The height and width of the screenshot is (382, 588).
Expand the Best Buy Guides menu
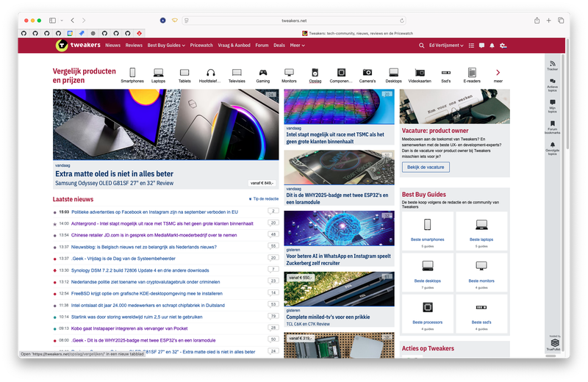(166, 46)
